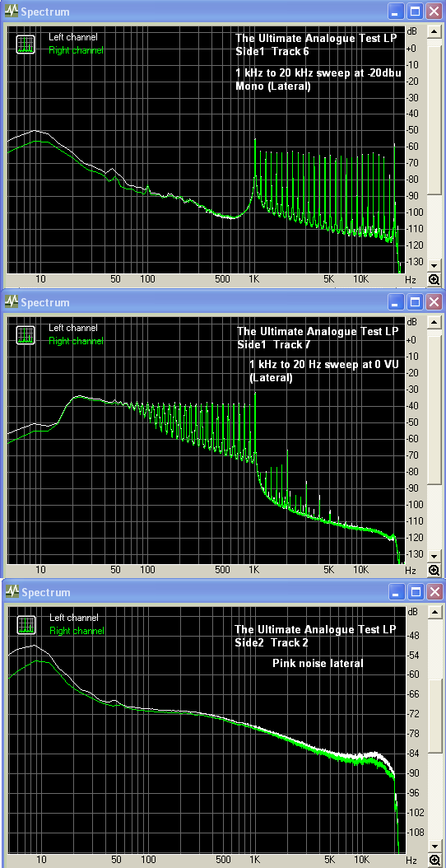Click the spectrum display icon in the Track 7 window
The width and height of the screenshot is (446, 868).
(x=26, y=335)
